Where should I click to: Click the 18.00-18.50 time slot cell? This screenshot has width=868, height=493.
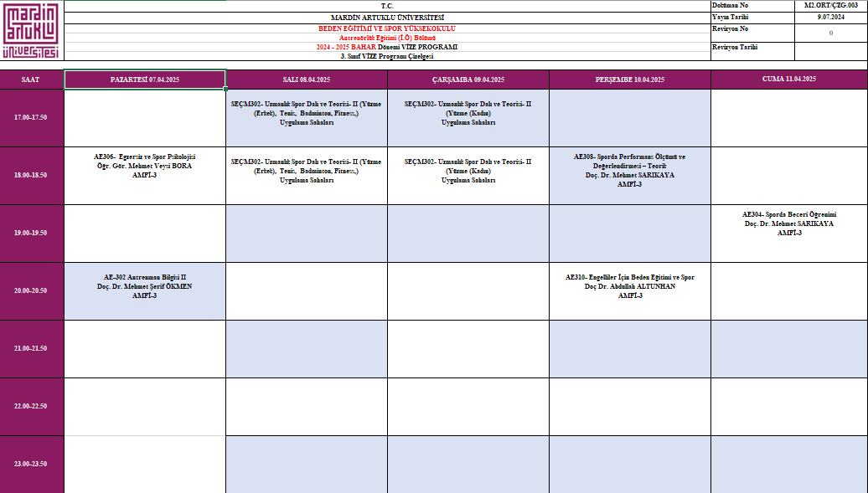click(x=32, y=176)
